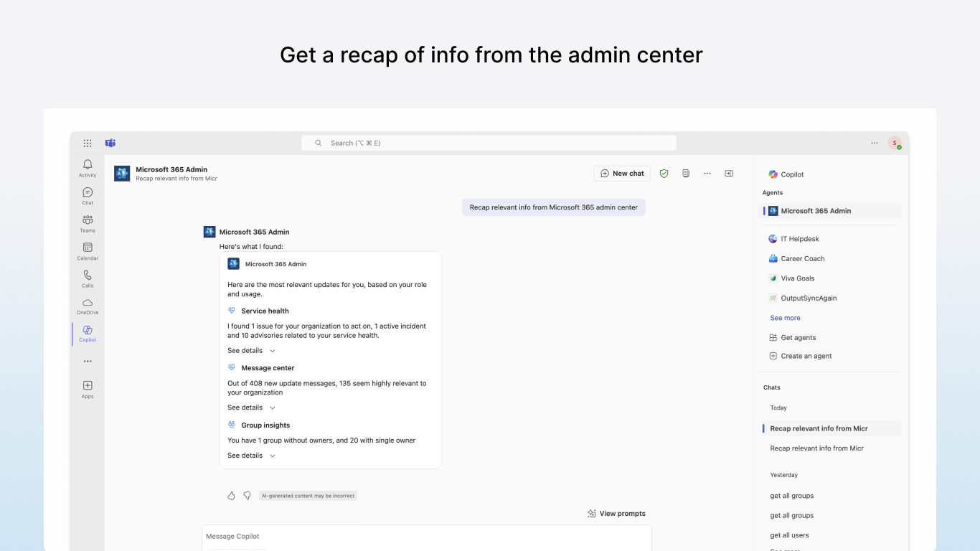980x551 pixels.
Task: Give thumbs down to the response
Action: coord(247,495)
